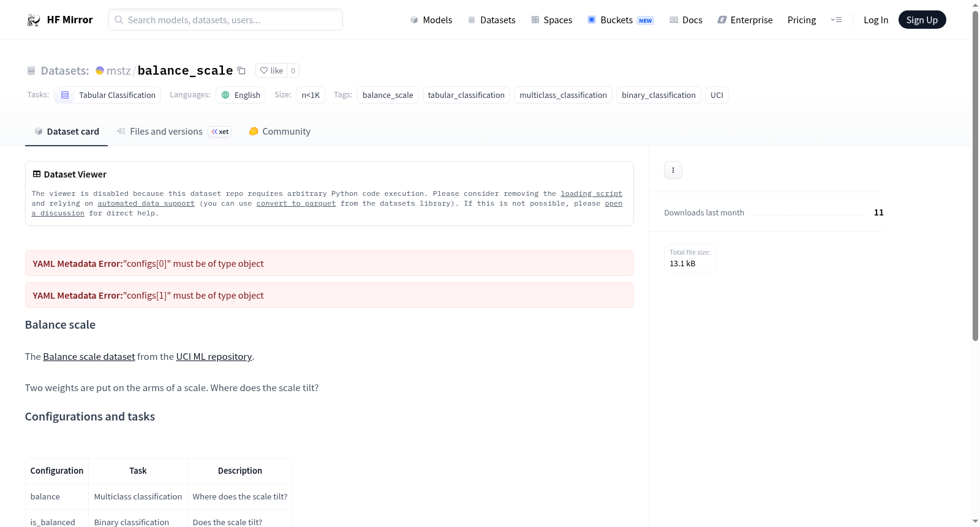Click the multiclass_classification tag
The height and width of the screenshot is (527, 980).
(x=563, y=95)
